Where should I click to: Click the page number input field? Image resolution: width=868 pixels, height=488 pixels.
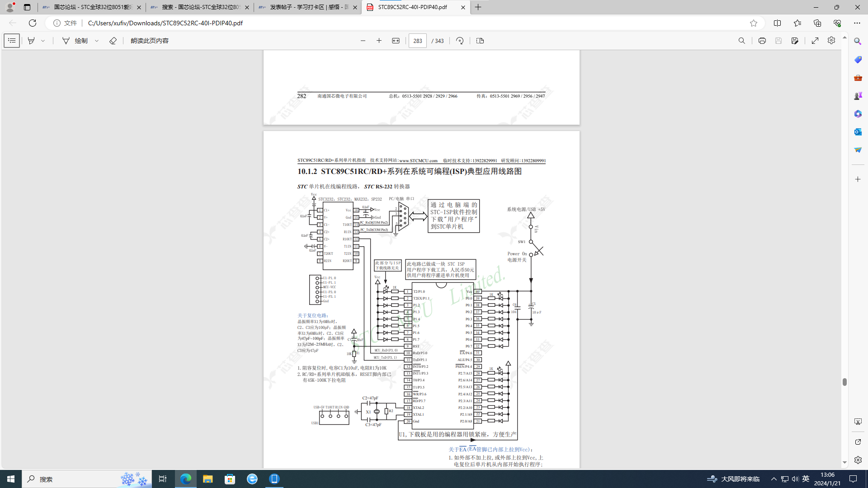click(x=417, y=41)
